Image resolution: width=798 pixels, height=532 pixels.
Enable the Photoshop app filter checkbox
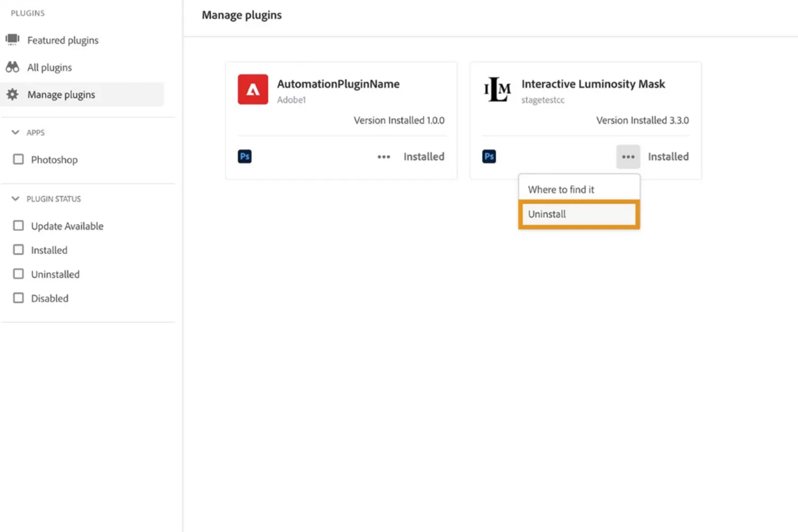19,160
